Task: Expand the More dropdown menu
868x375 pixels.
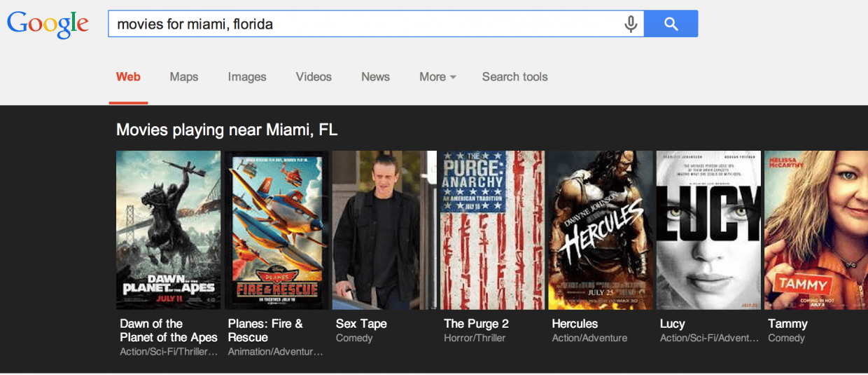Action: click(437, 77)
